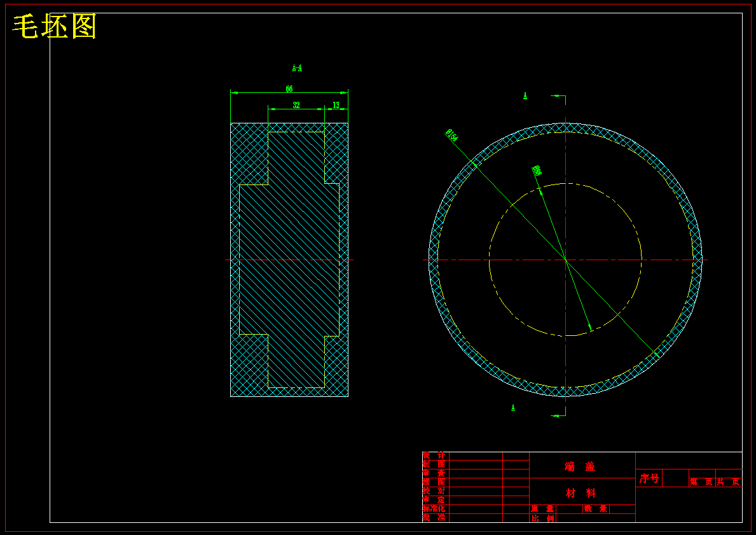Select the 端盖 part name in title block
This screenshot has width=756, height=535.
(580, 466)
